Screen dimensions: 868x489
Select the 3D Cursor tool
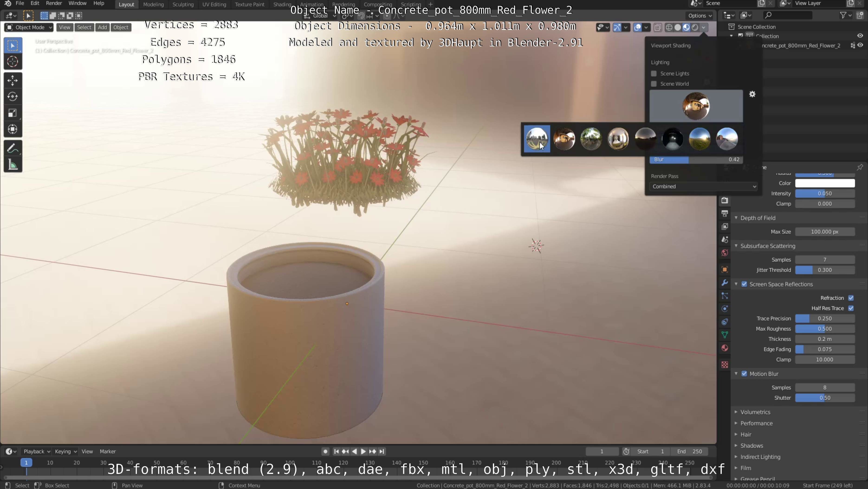click(13, 62)
